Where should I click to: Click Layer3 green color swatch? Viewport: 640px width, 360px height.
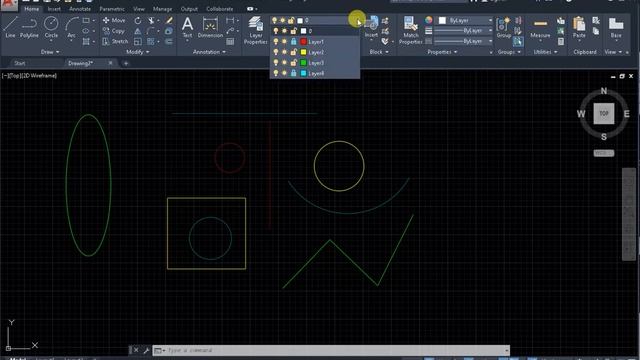[x=303, y=63]
